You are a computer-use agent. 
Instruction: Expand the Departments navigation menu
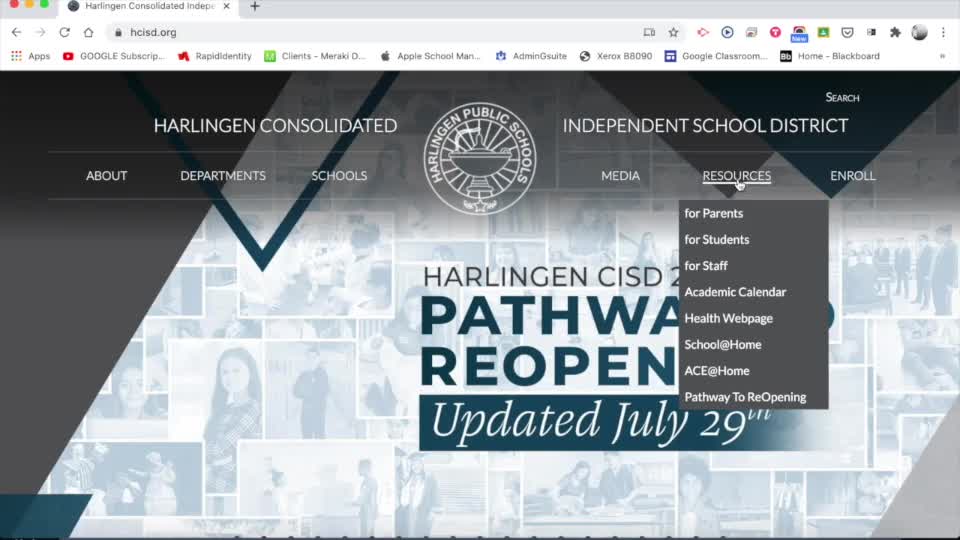coord(223,175)
